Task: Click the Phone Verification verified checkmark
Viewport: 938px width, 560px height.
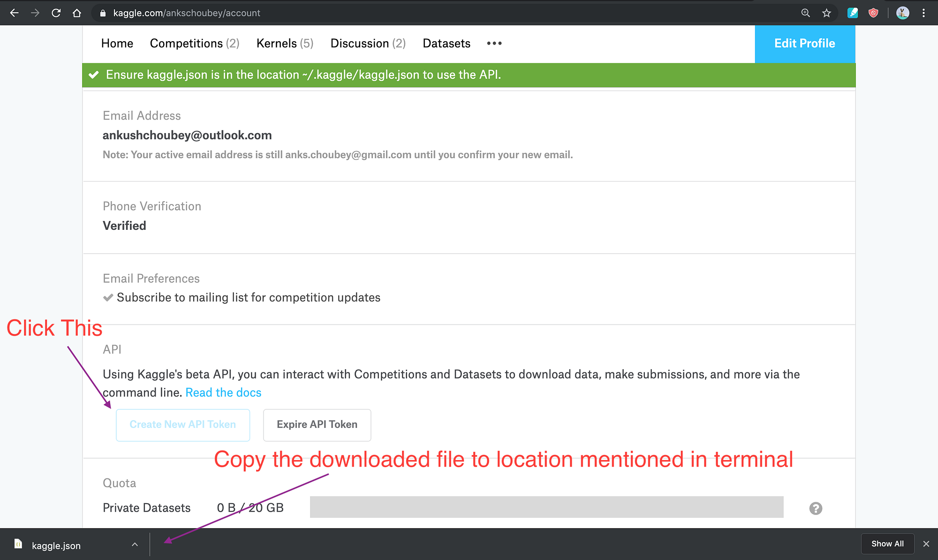Action: pos(124,226)
